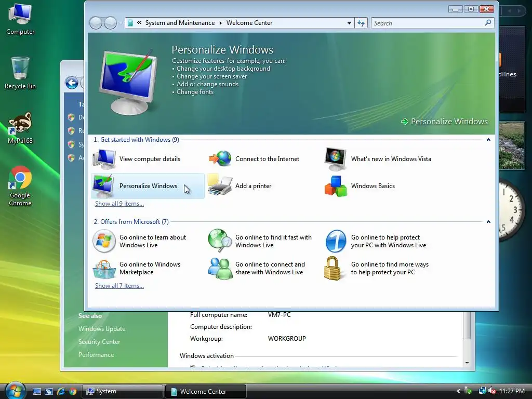Click the muted volume tray icon
Screen dimensions: 532x399
click(492, 391)
